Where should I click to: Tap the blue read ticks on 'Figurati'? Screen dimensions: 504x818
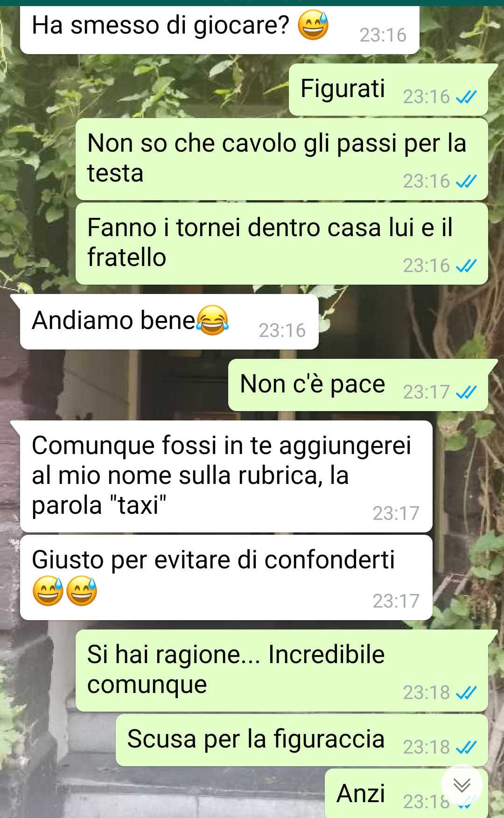point(466,97)
